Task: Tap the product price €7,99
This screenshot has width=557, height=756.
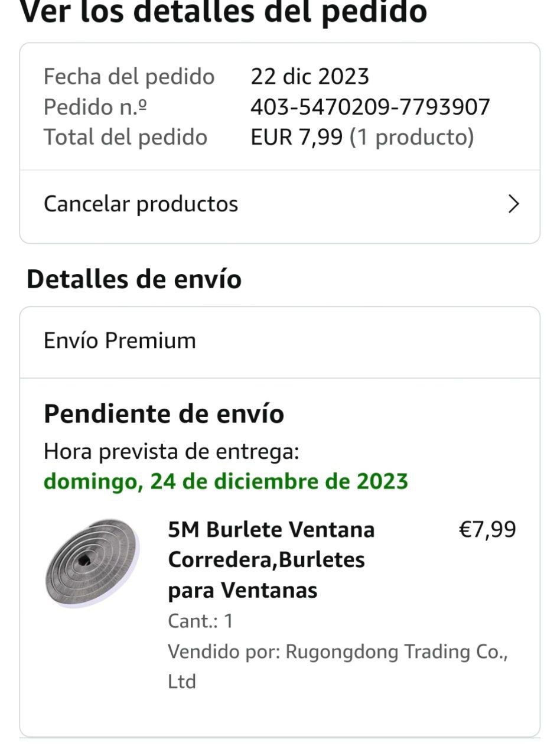Action: [487, 529]
